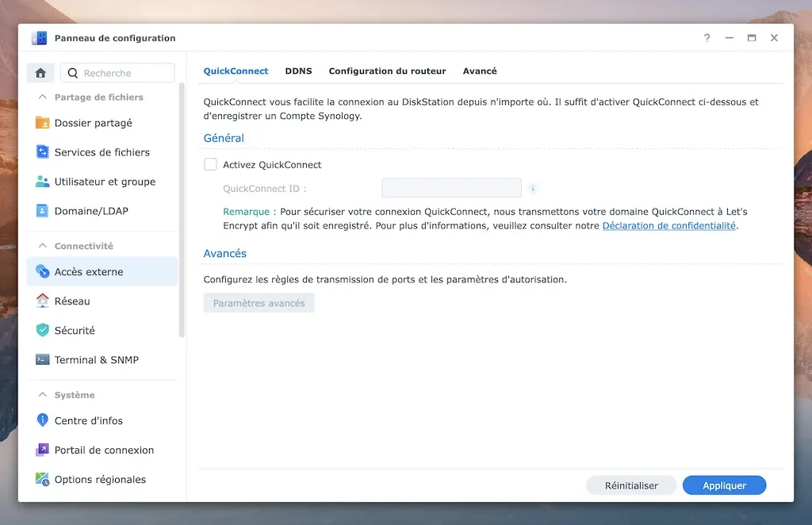Click the home icon in sidebar
Viewport: 812px width, 525px height.
click(40, 73)
